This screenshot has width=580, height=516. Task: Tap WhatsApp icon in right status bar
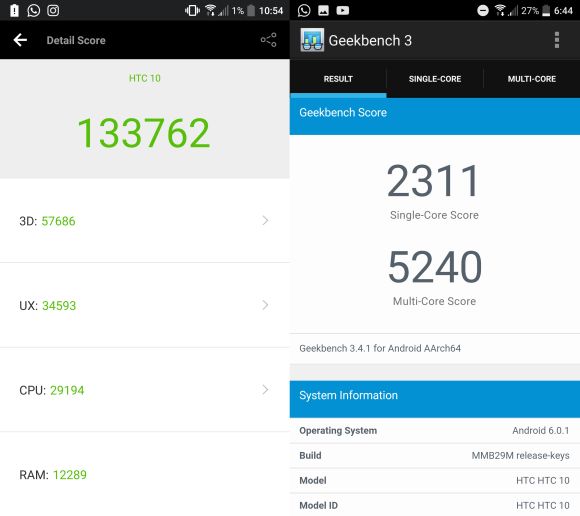304,10
